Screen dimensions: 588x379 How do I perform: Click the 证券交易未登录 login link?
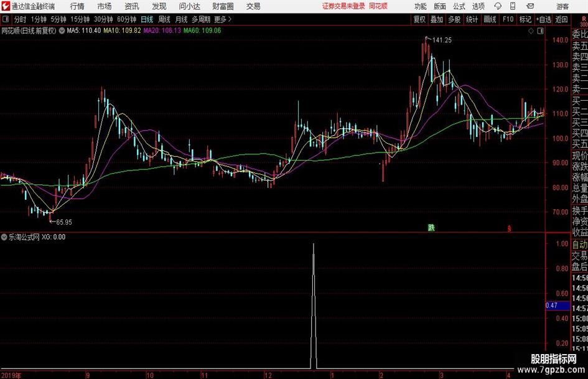[x=343, y=6]
